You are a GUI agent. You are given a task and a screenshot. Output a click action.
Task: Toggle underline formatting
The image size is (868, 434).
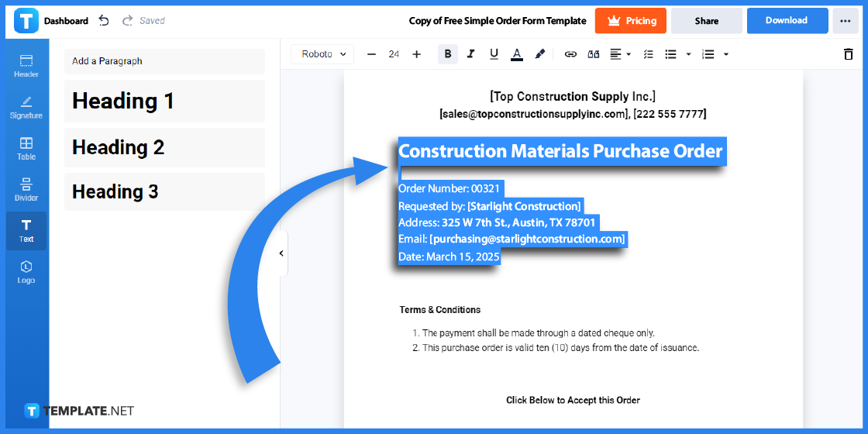pos(494,54)
